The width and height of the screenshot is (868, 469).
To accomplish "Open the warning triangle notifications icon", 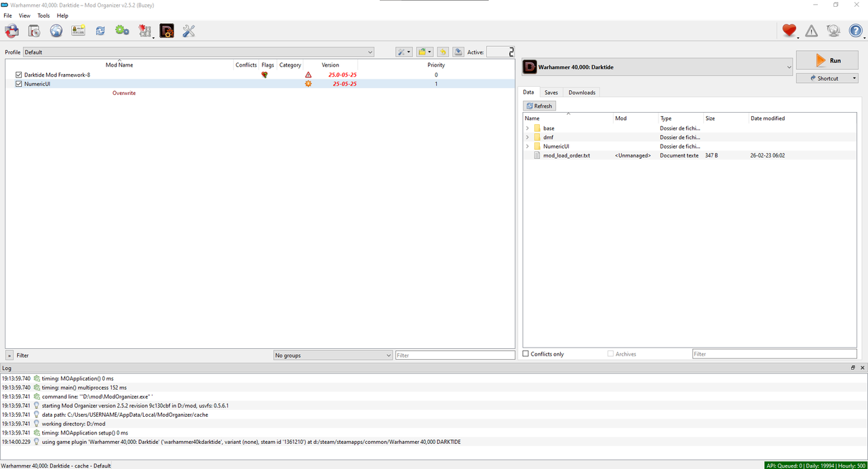I will click(811, 31).
